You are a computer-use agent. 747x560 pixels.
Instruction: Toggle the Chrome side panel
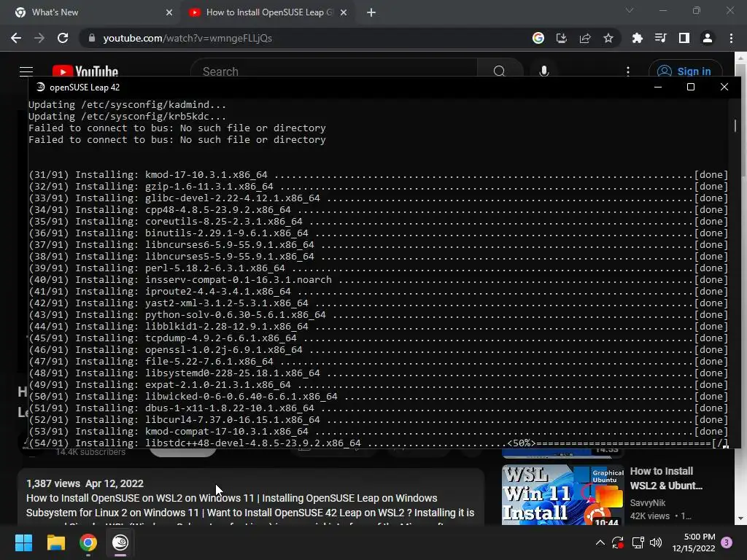(x=684, y=38)
